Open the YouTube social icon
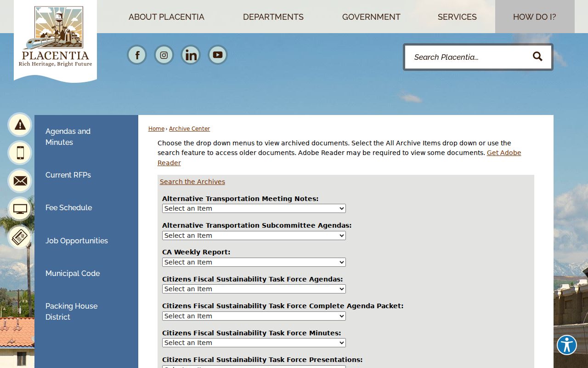The width and height of the screenshot is (588, 368). (x=218, y=55)
